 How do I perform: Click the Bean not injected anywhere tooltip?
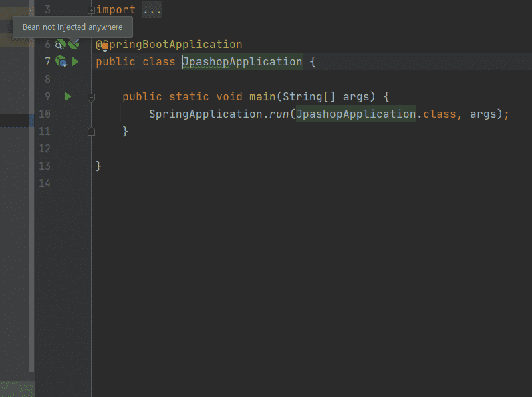pos(73,27)
